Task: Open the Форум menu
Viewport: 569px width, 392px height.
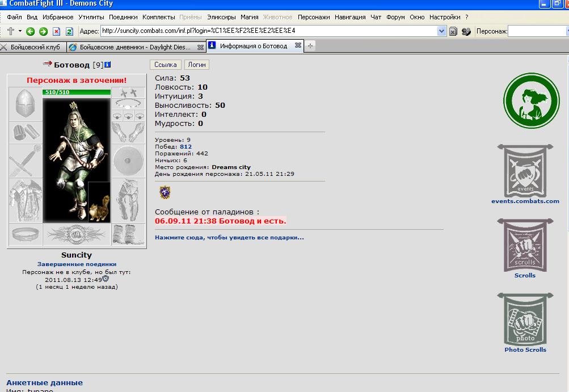Action: [395, 17]
